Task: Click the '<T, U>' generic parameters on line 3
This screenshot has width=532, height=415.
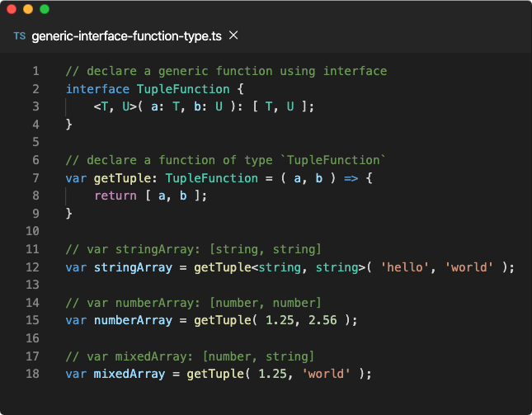Action: pyautogui.click(x=115, y=106)
